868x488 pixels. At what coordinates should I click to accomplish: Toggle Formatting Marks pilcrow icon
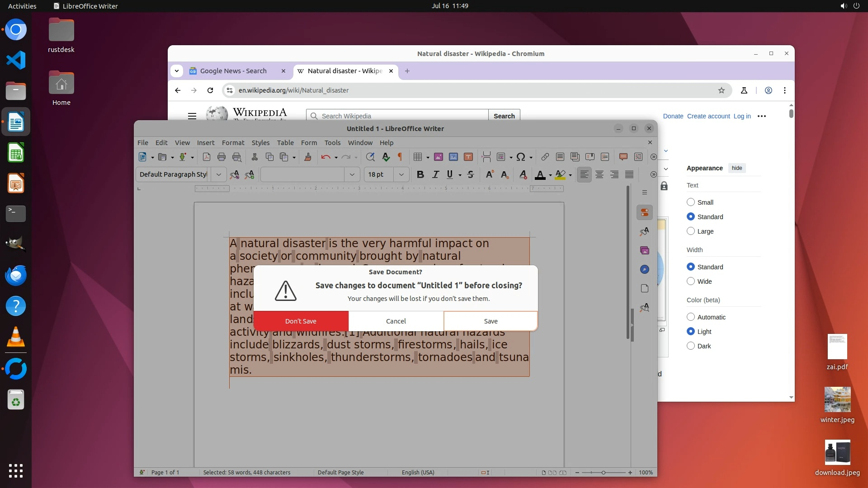pyautogui.click(x=400, y=157)
